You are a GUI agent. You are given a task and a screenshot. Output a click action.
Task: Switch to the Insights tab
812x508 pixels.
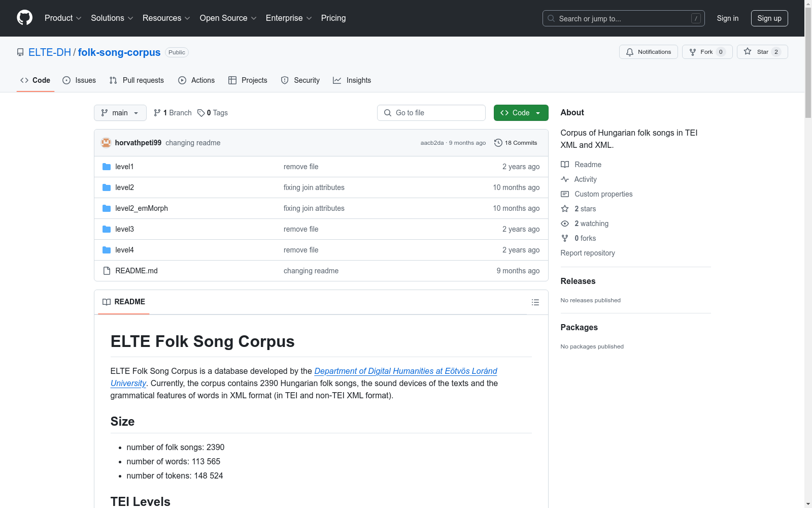[352, 80]
